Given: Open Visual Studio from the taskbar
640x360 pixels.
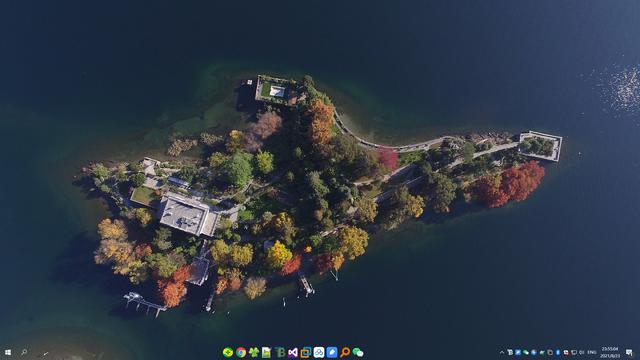Looking at the screenshot, I should point(293,352).
